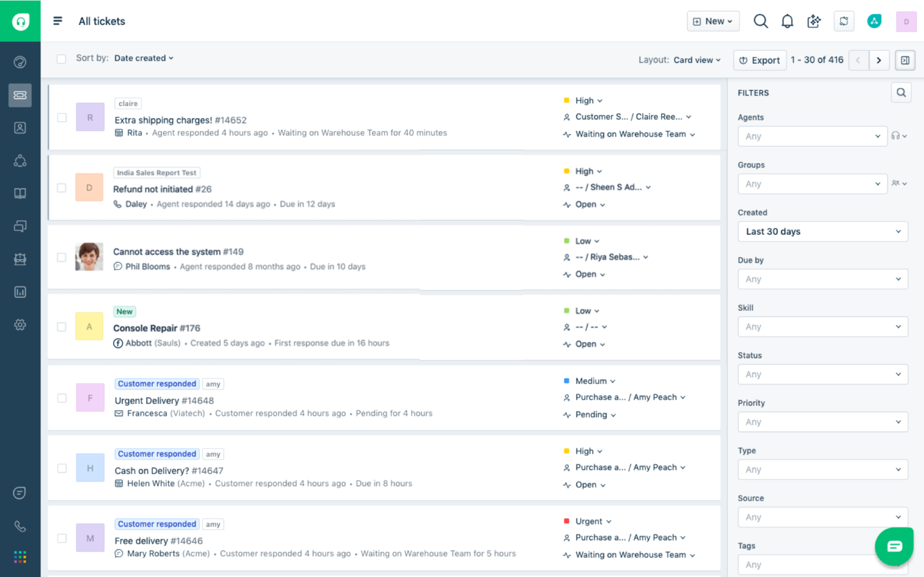924x577 pixels.
Task: Tick the checkbox beside Urgent Delivery ticket
Action: click(x=61, y=397)
